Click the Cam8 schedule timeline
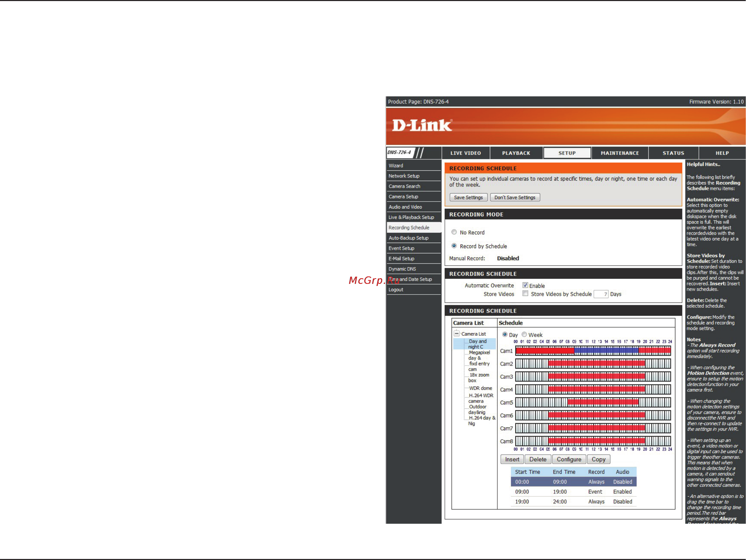This screenshot has width=746, height=560. click(593, 441)
